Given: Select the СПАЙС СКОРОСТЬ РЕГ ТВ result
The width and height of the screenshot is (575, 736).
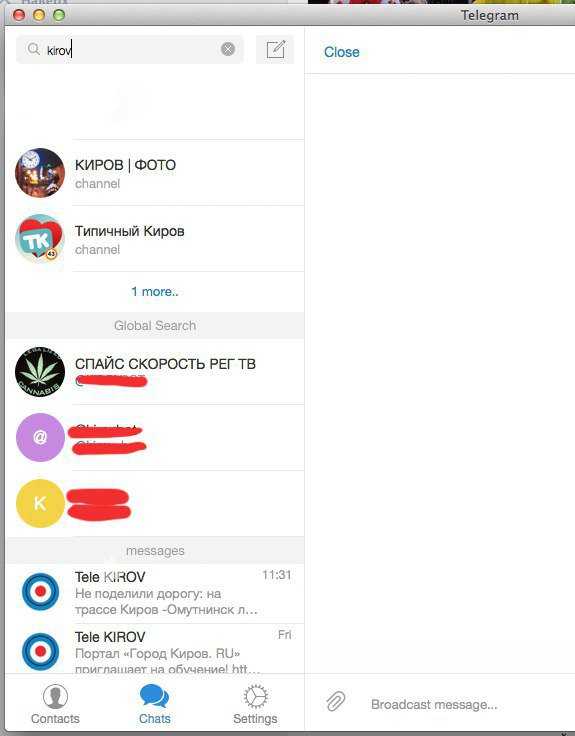Looking at the screenshot, I should (155, 372).
